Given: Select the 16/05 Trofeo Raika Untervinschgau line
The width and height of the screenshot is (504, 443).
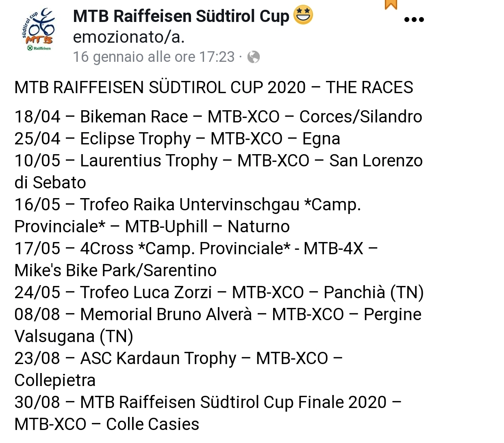Looking at the screenshot, I should click(x=187, y=205).
